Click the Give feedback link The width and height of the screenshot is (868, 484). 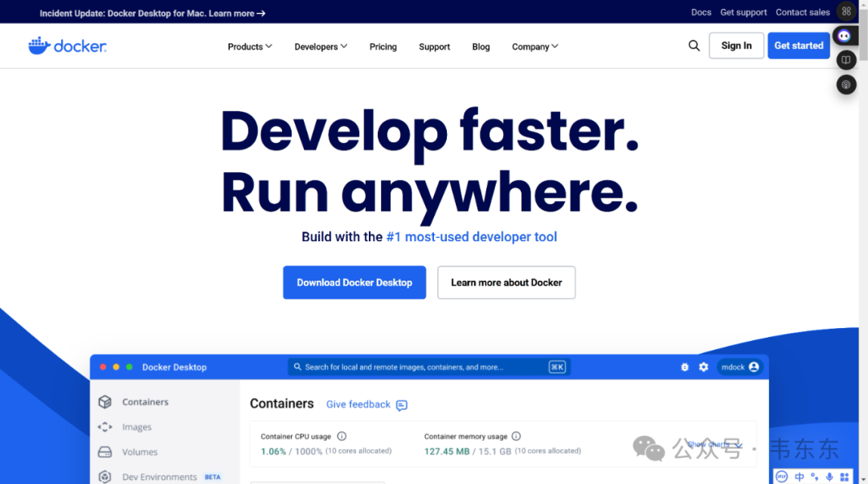(x=358, y=404)
